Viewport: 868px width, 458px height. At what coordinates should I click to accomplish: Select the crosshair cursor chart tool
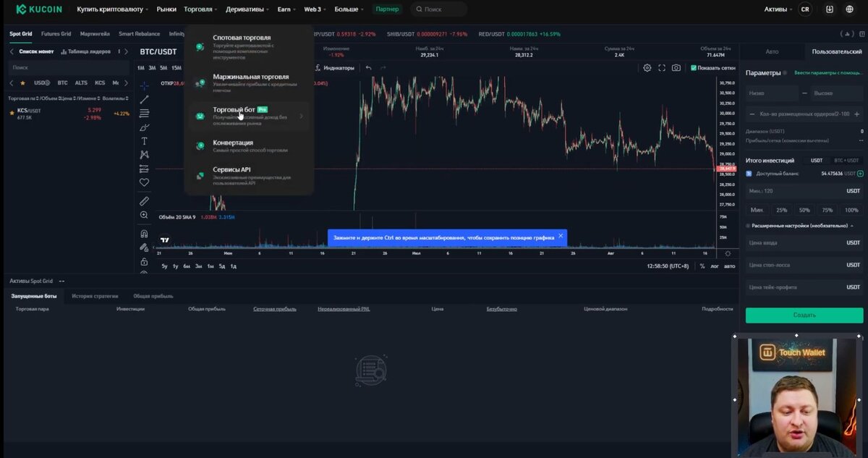(144, 86)
